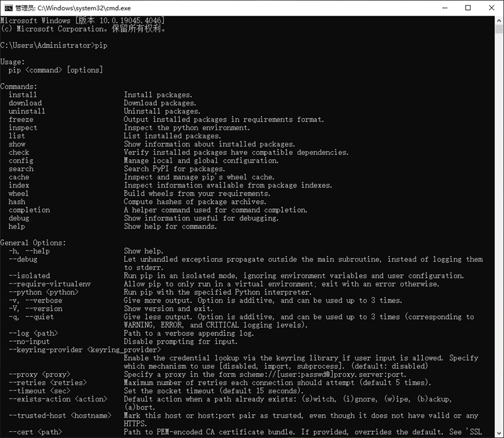Click the 'completion' command text
The width and height of the screenshot is (504, 438).
[x=29, y=210]
